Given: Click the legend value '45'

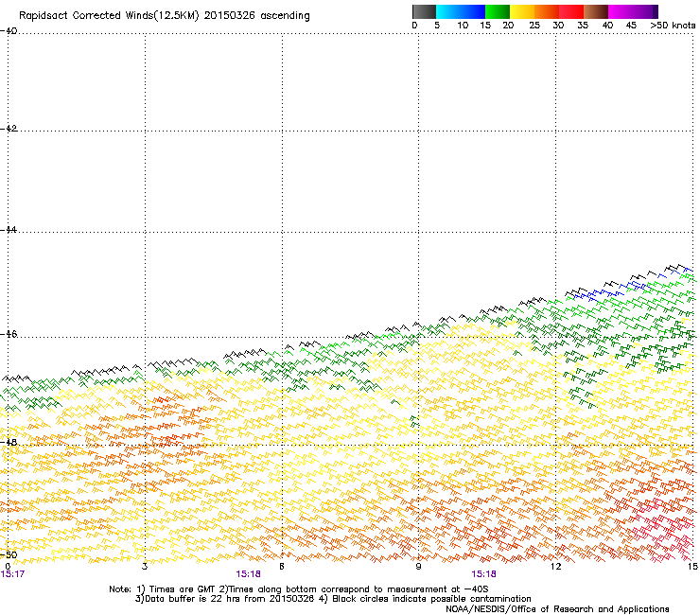Looking at the screenshot, I should 631,25.
